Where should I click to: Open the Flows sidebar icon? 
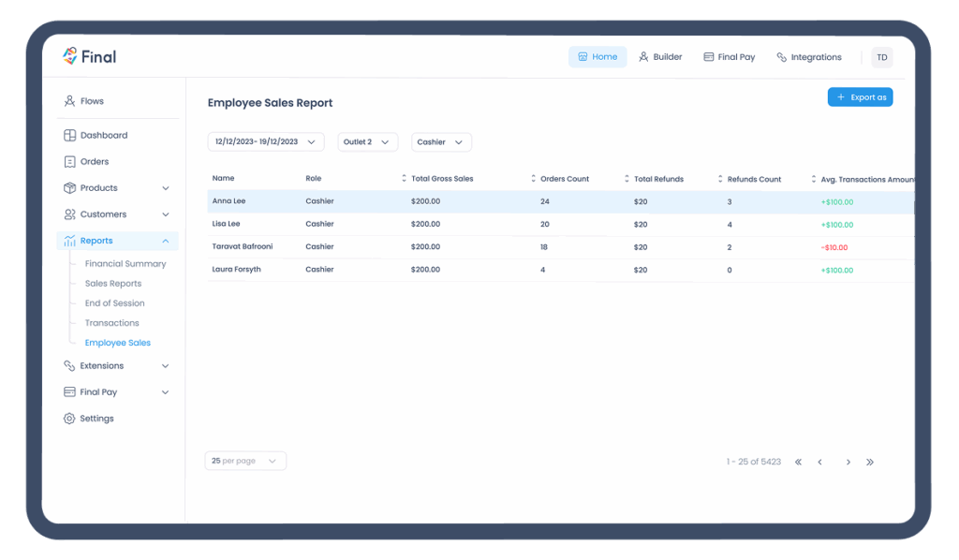[x=69, y=101]
